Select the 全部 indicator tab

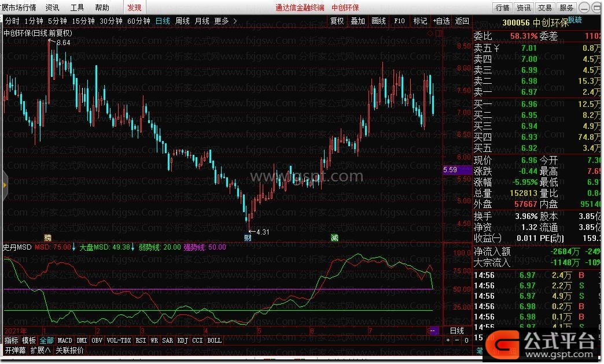(x=47, y=340)
